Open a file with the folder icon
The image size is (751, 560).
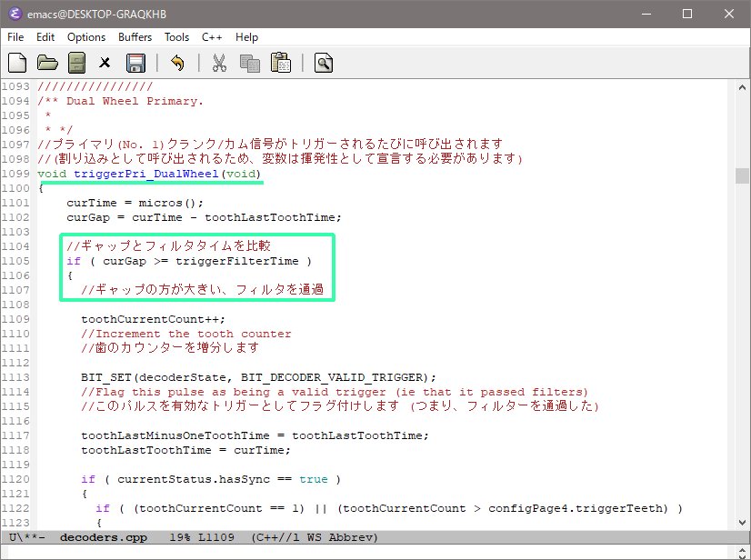click(x=47, y=64)
